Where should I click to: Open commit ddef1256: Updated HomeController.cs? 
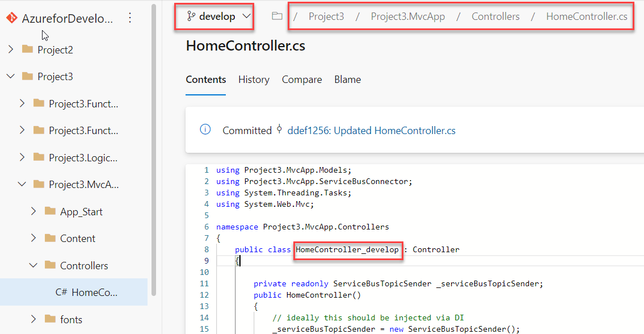(371, 130)
